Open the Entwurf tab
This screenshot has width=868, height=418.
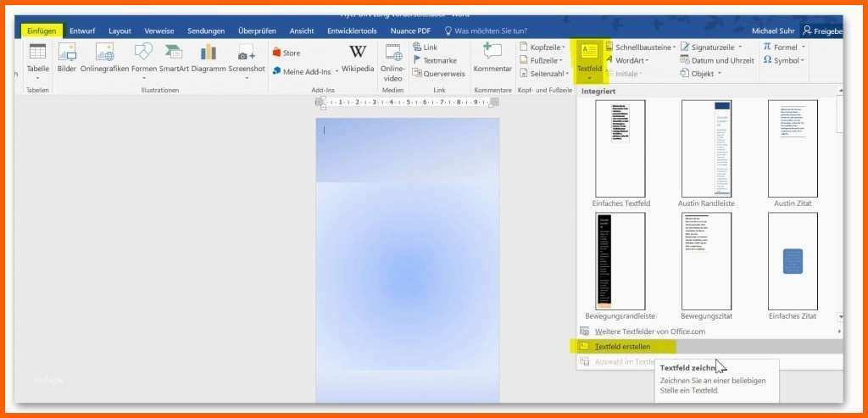coord(82,31)
